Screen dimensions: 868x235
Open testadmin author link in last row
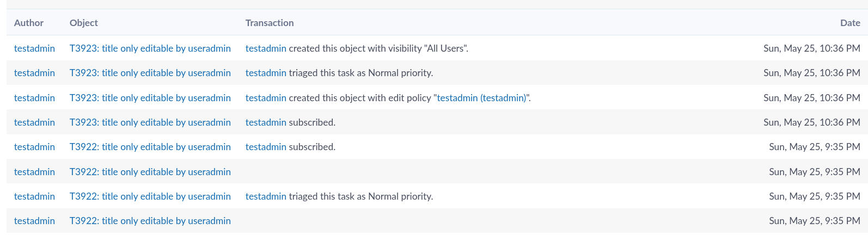(34, 221)
